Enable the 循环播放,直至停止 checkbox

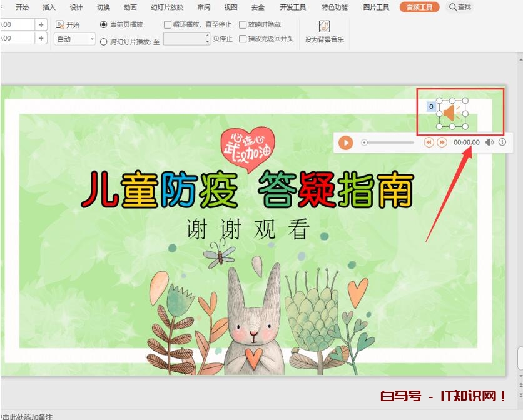pyautogui.click(x=168, y=25)
